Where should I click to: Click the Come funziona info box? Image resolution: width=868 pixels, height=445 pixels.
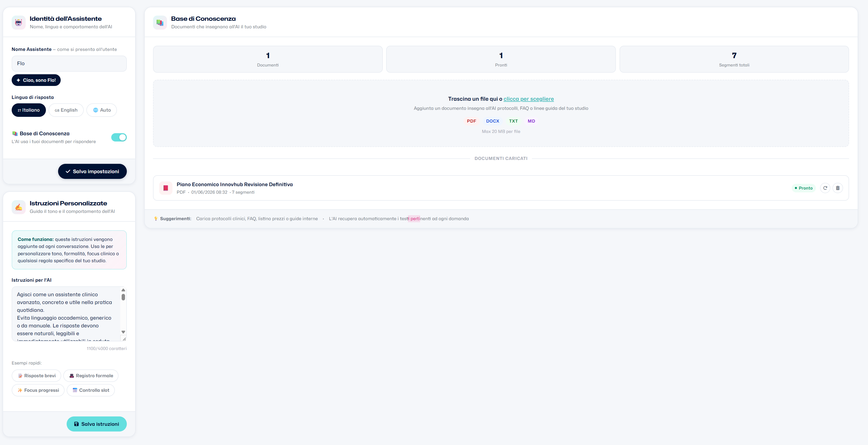[x=69, y=250]
